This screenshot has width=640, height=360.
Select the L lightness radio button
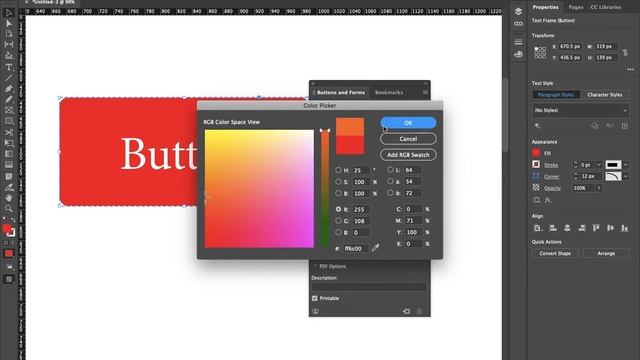pos(390,169)
